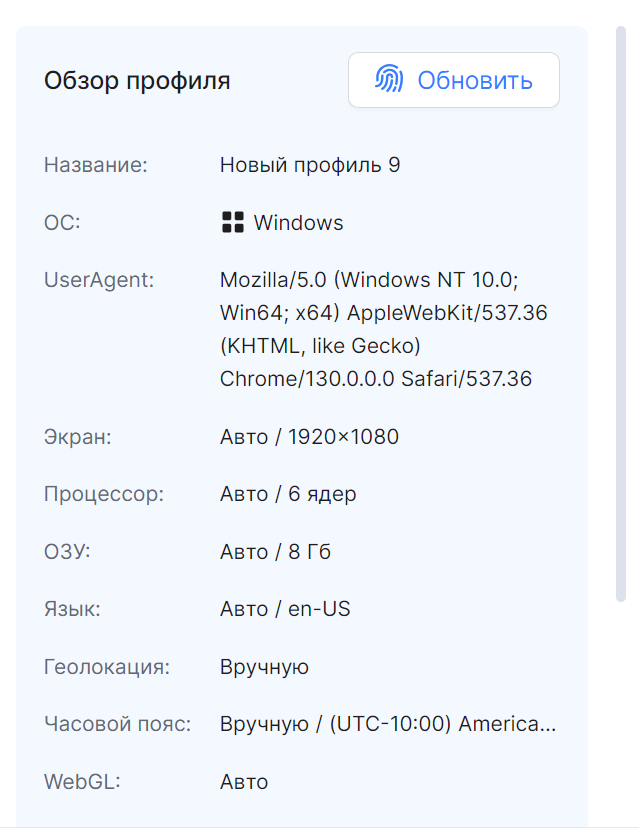The image size is (639, 839).
Task: Click the vertical scrollbar on the right
Action: pos(621,314)
